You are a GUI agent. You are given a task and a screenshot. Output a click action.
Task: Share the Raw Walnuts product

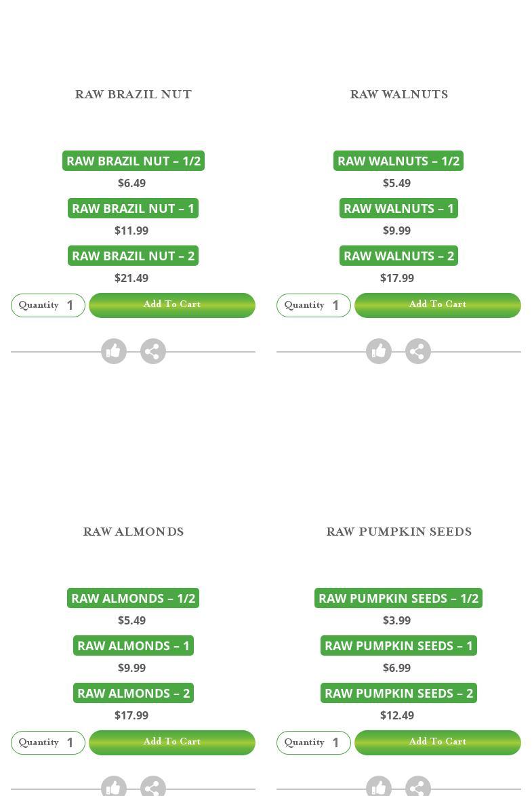coord(418,351)
